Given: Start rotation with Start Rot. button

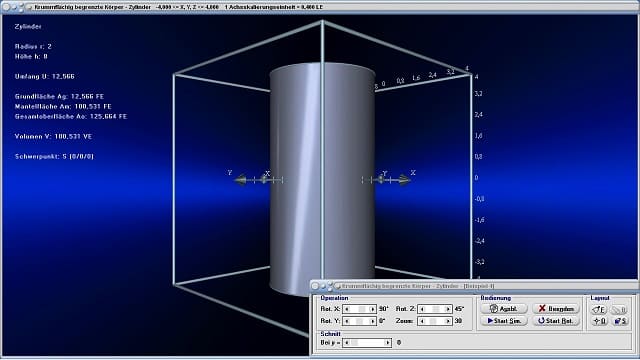Looking at the screenshot, I should tap(556, 321).
